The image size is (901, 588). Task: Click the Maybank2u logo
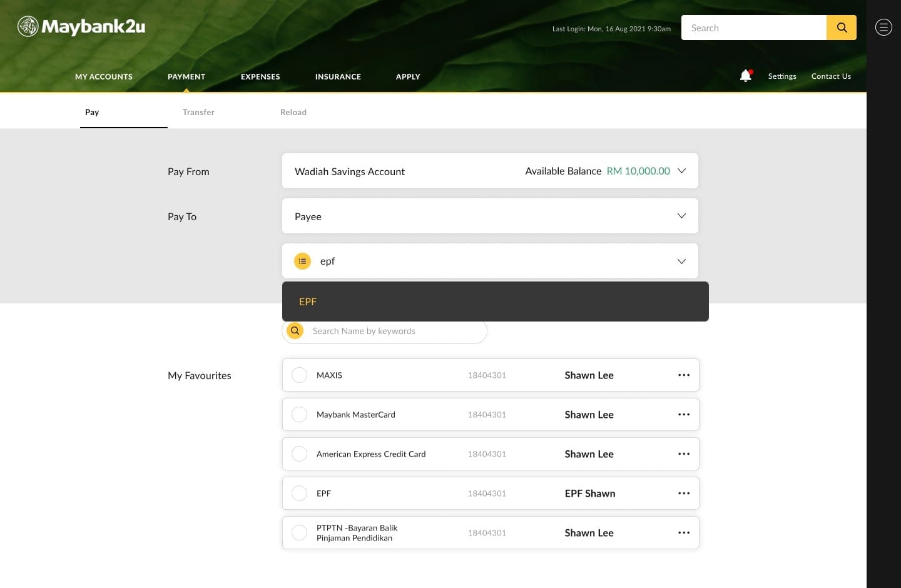coord(80,27)
